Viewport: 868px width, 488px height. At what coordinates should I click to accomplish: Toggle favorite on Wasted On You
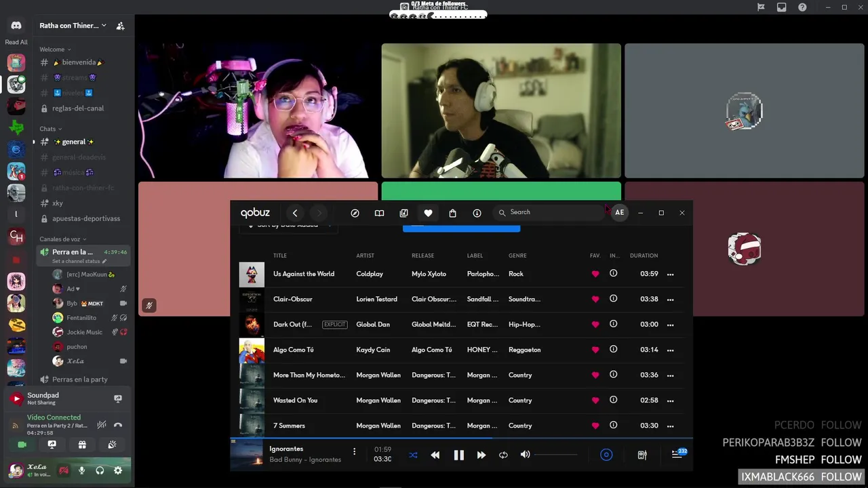tap(595, 401)
